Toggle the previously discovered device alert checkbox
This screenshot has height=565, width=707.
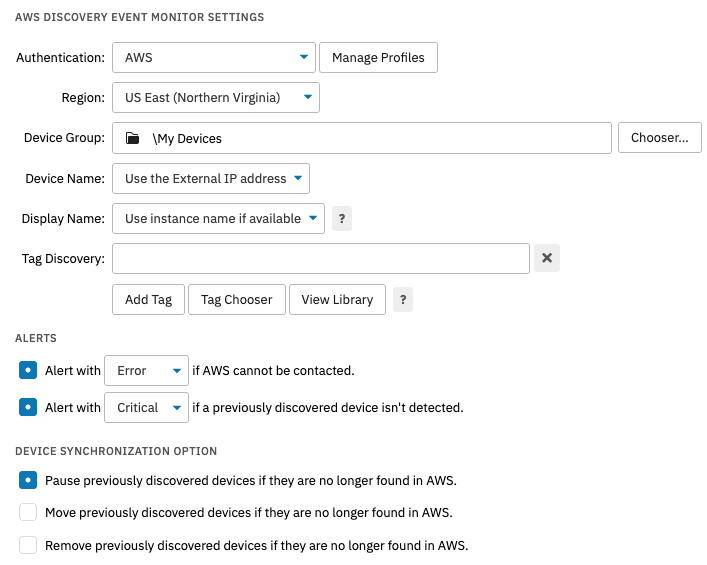pyautogui.click(x=28, y=407)
